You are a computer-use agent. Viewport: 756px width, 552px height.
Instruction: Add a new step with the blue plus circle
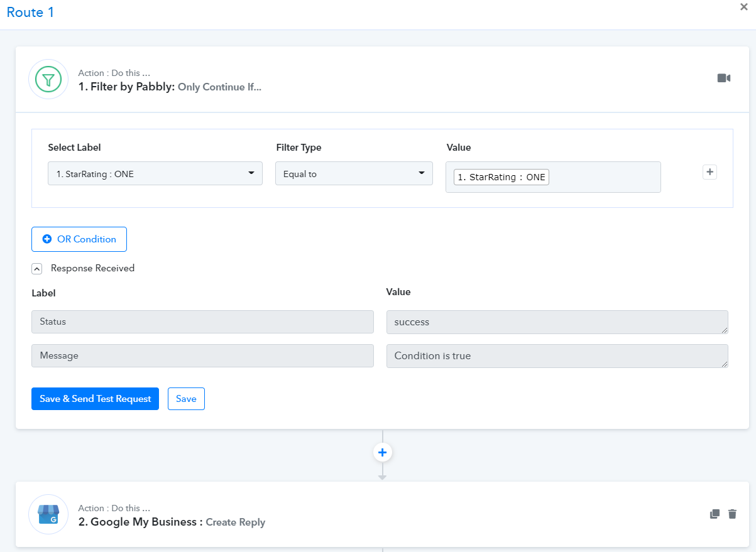382,452
